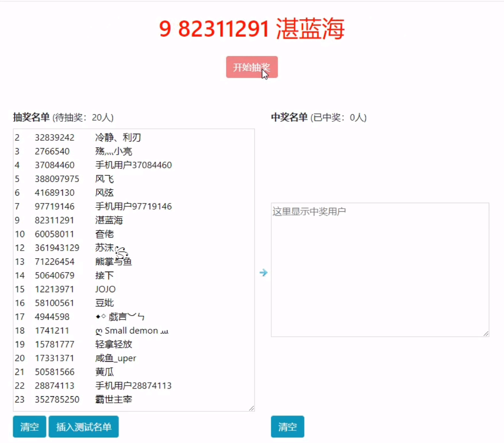Image resolution: width=504 pixels, height=443 pixels.
Task: Click the resize grip of the name list
Action: pos(252,408)
